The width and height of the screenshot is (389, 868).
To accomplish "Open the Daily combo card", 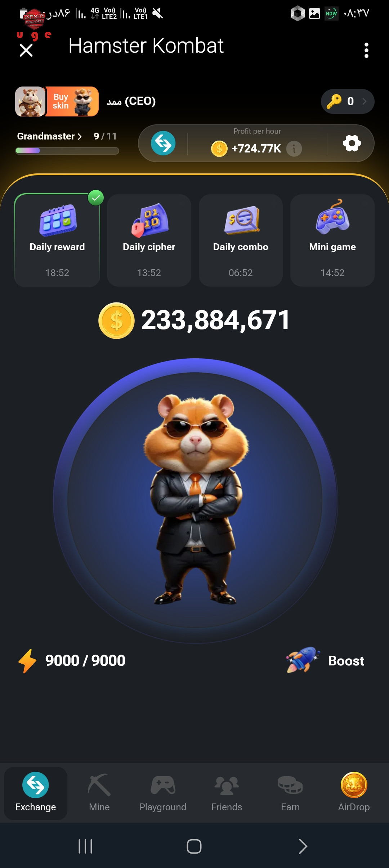I will pos(241,240).
